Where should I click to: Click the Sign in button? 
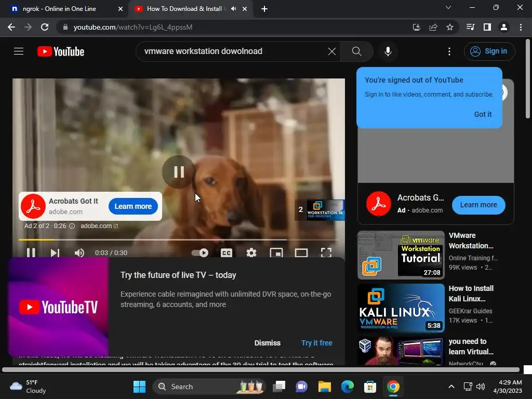point(489,51)
